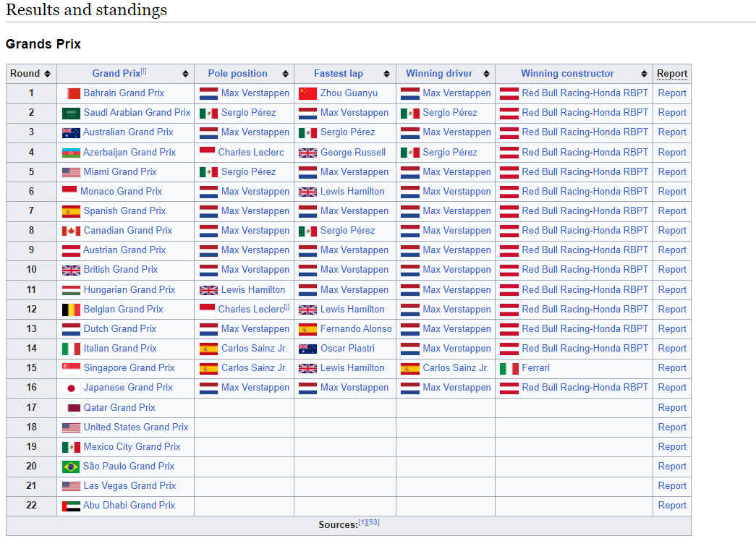
Task: Click the Singapore flag beside Singapore Grand Prix
Action: point(71,369)
